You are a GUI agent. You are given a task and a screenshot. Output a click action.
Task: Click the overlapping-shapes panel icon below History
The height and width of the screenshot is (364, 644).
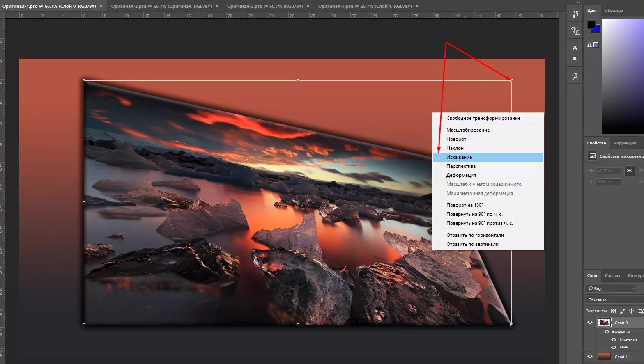click(575, 31)
